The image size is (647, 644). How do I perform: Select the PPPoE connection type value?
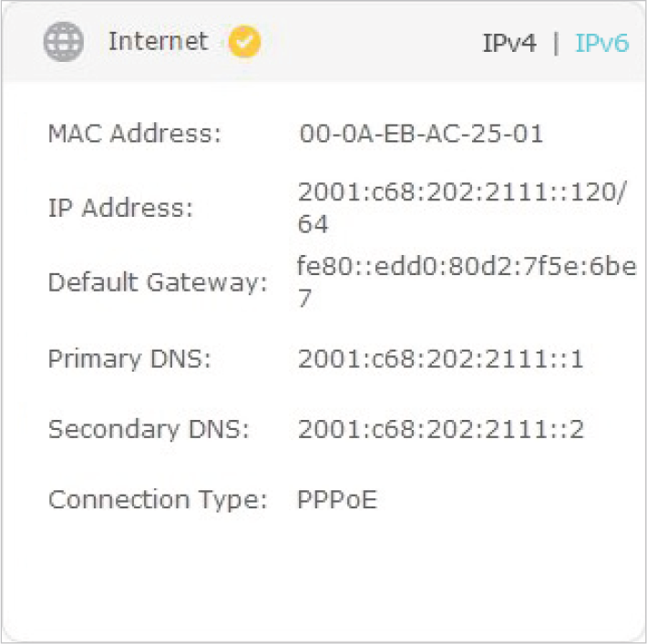tap(337, 499)
